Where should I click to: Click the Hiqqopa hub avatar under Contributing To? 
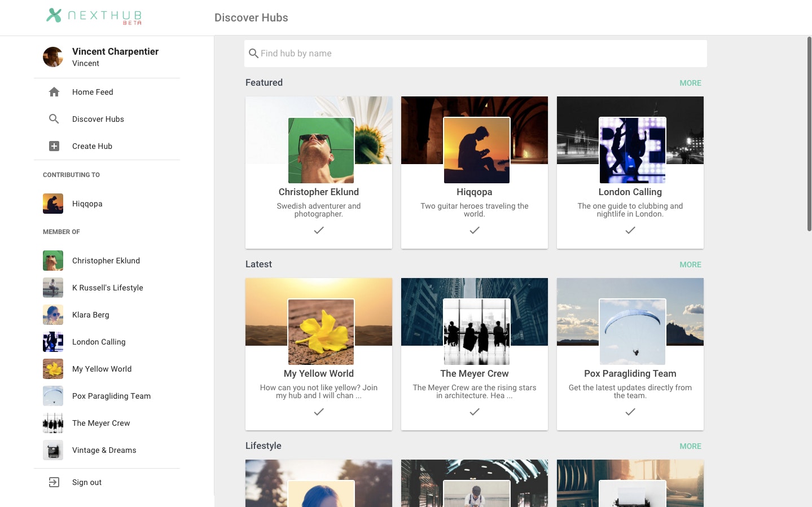(x=52, y=204)
